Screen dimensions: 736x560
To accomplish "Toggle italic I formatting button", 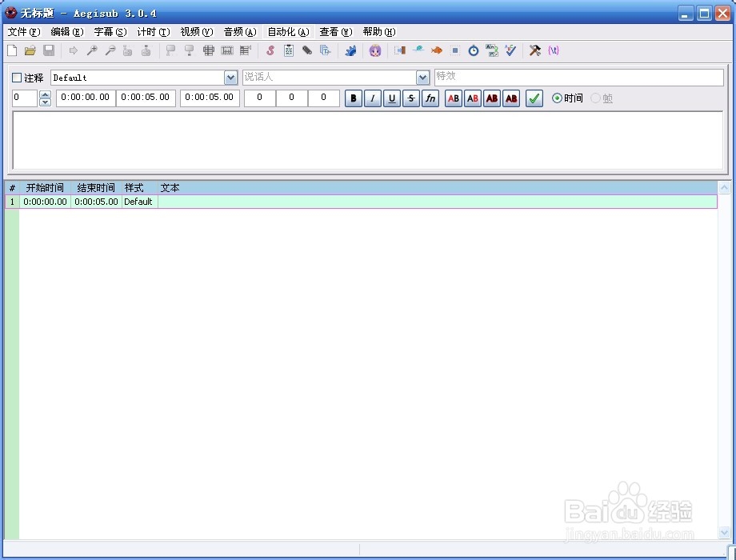I will pyautogui.click(x=373, y=98).
